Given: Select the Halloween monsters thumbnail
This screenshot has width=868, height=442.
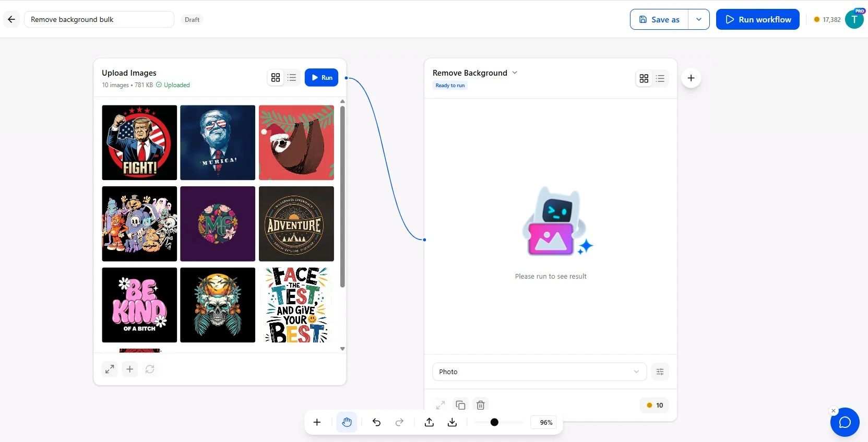Looking at the screenshot, I should [x=139, y=224].
